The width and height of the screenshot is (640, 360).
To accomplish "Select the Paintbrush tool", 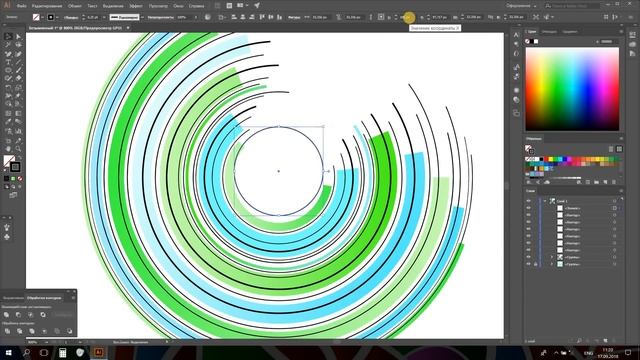I will point(18,71).
